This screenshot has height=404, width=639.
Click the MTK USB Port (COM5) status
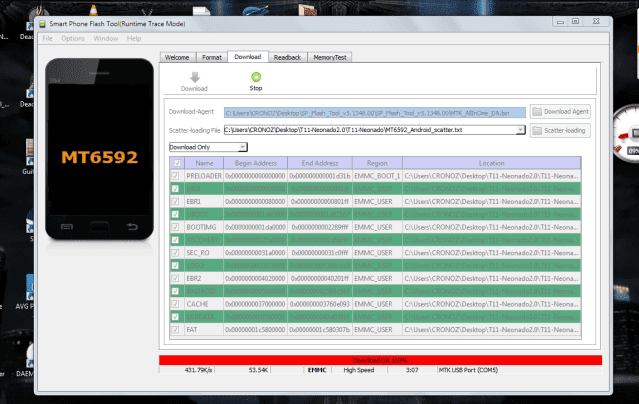tap(468, 370)
